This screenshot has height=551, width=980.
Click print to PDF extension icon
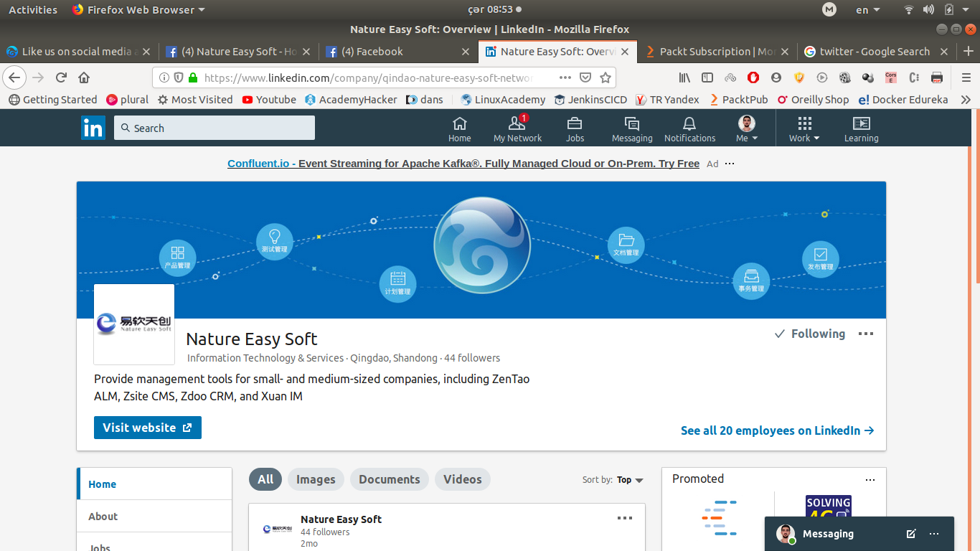coord(937,77)
